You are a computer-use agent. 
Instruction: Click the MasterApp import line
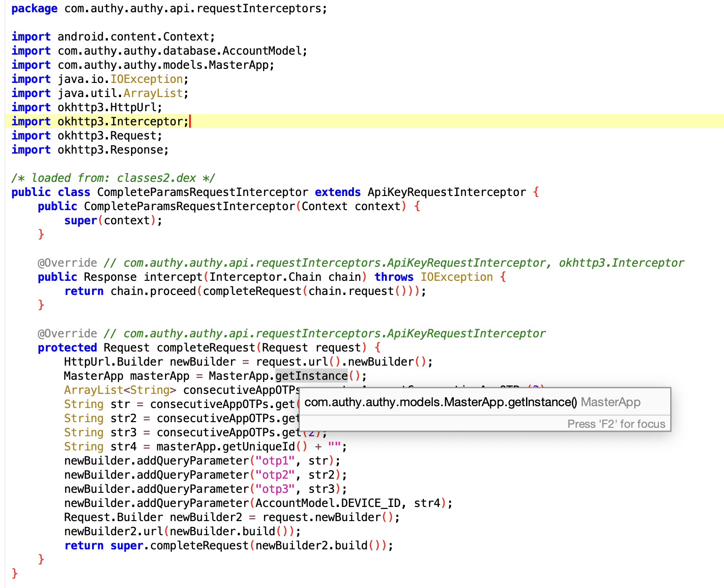[143, 65]
